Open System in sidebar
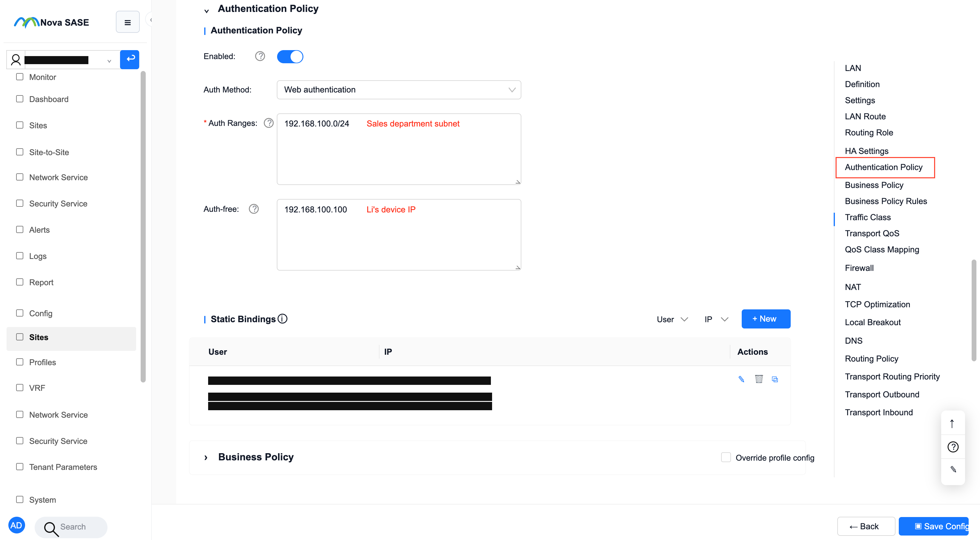The image size is (980, 540). 42,500
